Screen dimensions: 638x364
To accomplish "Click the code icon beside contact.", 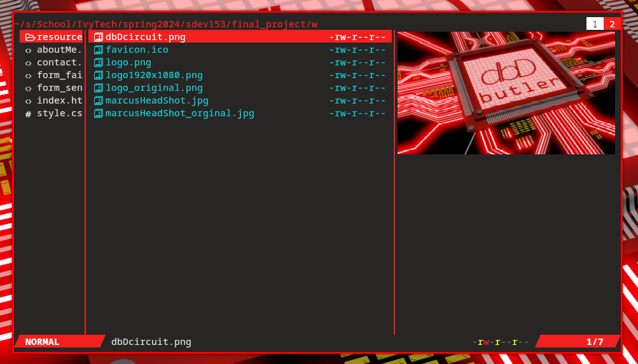I will pyautogui.click(x=28, y=63).
